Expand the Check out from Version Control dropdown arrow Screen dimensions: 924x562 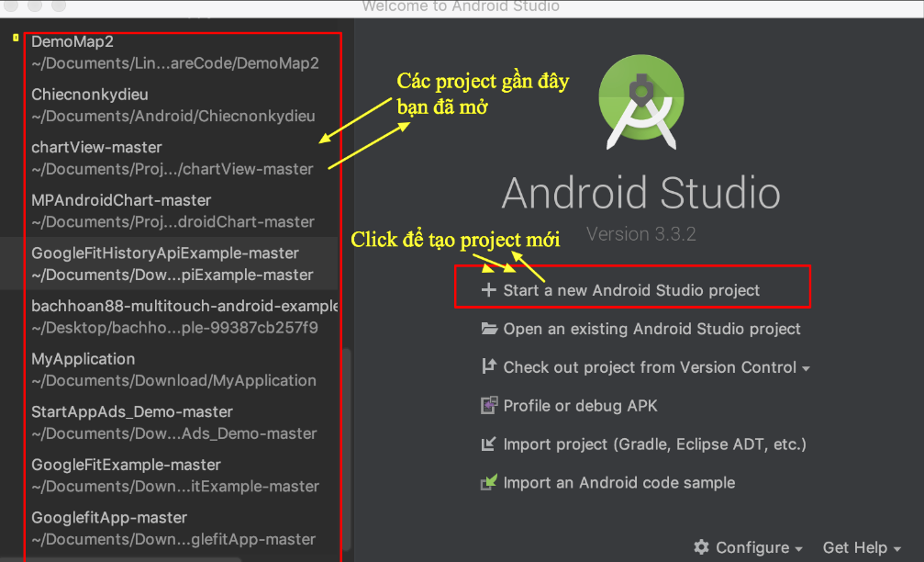click(806, 368)
